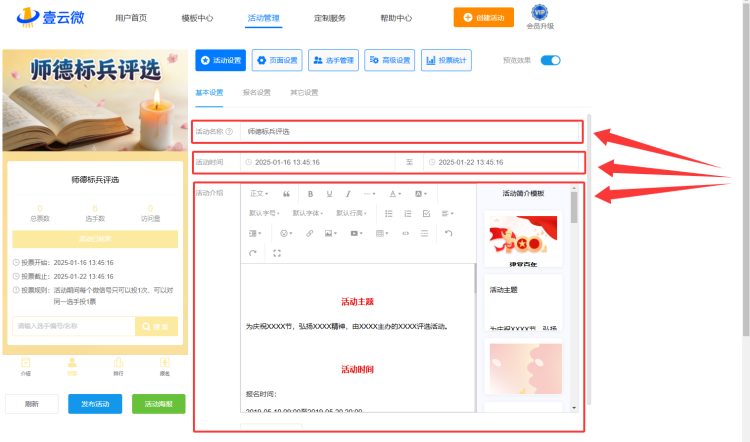Screen dimensions: 750x442
Task: Open 帮助中心 in top navigation
Action: pos(396,18)
